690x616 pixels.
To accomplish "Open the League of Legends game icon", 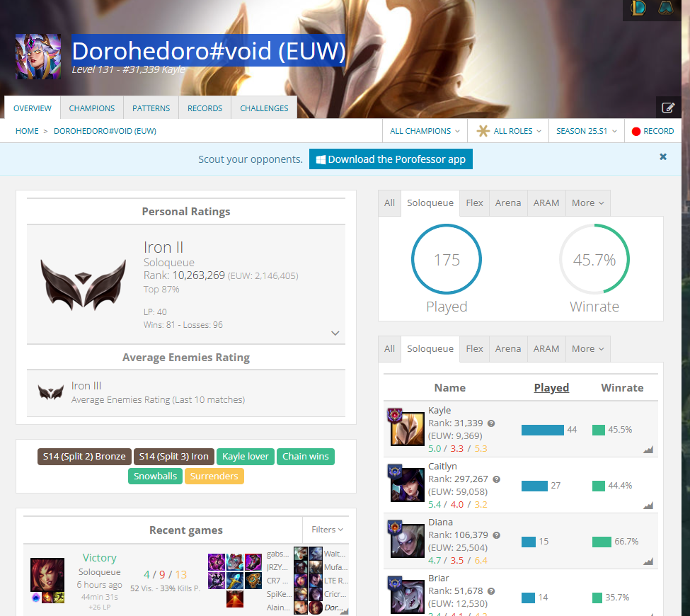I will (x=638, y=8).
